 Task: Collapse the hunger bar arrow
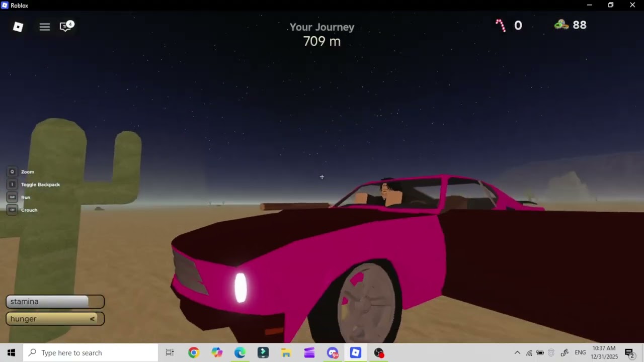tap(93, 319)
